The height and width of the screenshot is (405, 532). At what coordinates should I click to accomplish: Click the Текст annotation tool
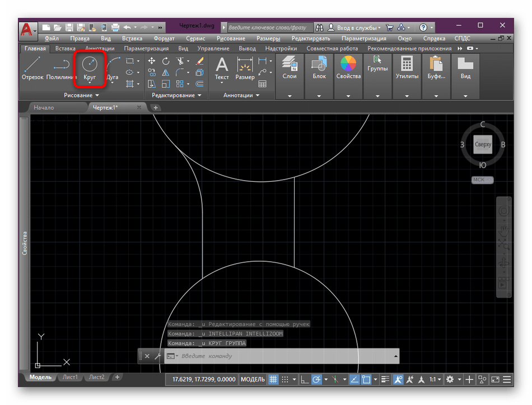tap(222, 66)
